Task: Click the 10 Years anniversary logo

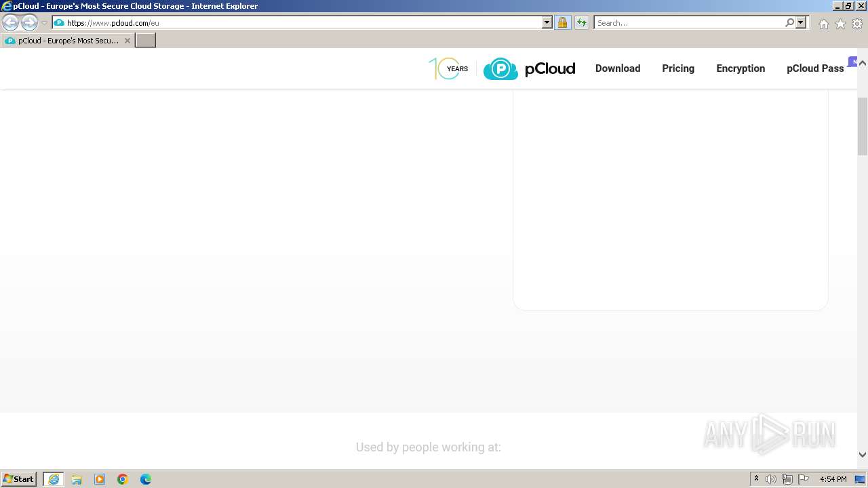Action: (x=448, y=68)
